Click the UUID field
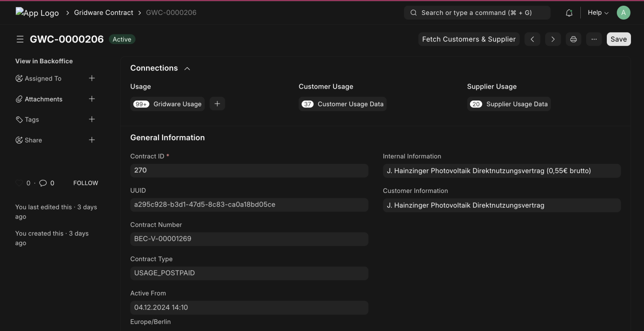644x331 pixels. point(249,205)
